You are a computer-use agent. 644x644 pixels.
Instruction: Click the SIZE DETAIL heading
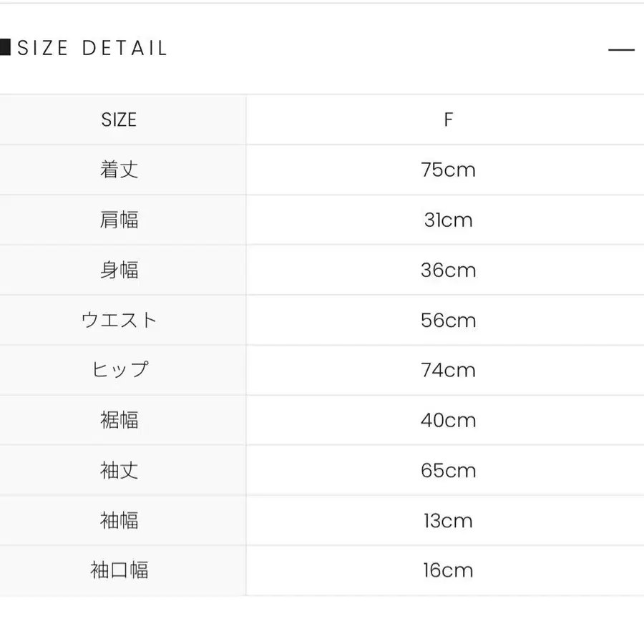tap(92, 49)
